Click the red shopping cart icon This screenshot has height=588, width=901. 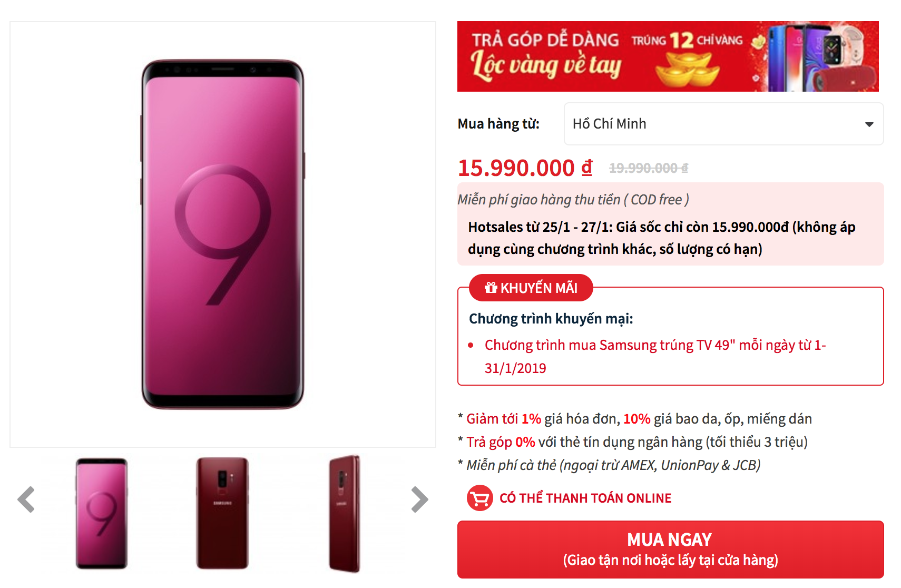479,498
